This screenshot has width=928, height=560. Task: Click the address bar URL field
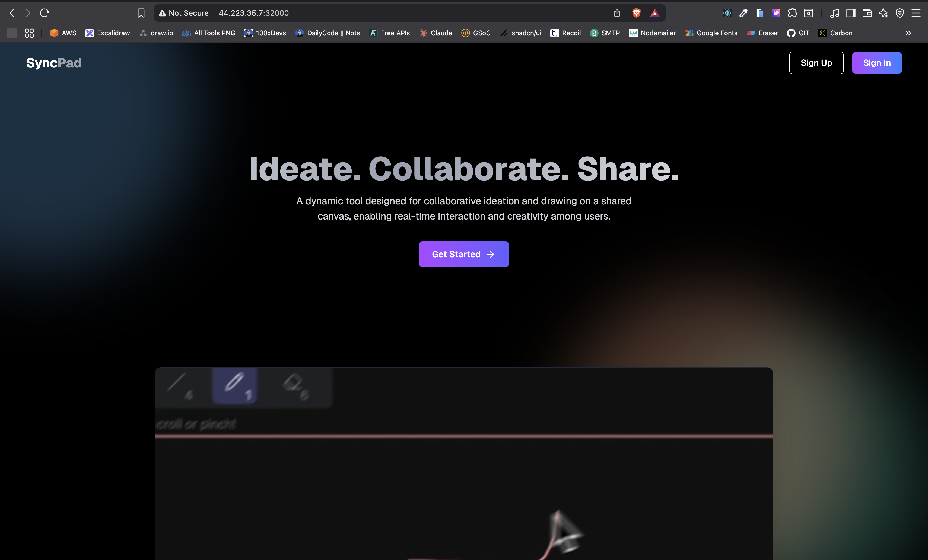tap(377, 13)
